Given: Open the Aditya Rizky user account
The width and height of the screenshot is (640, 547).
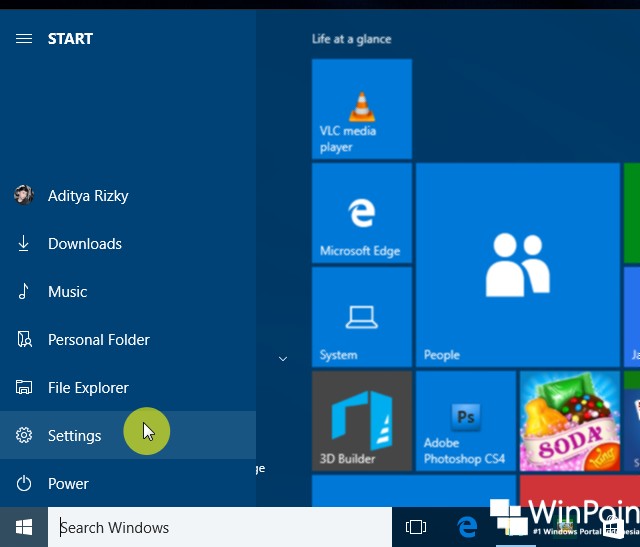Looking at the screenshot, I should [x=128, y=196].
